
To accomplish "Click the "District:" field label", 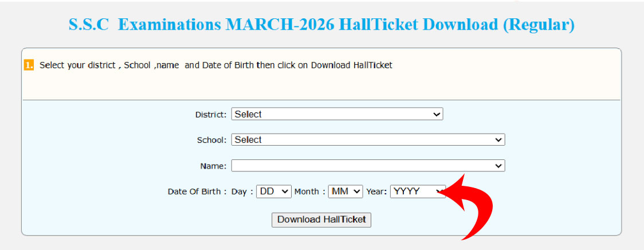I will click(x=211, y=115).
